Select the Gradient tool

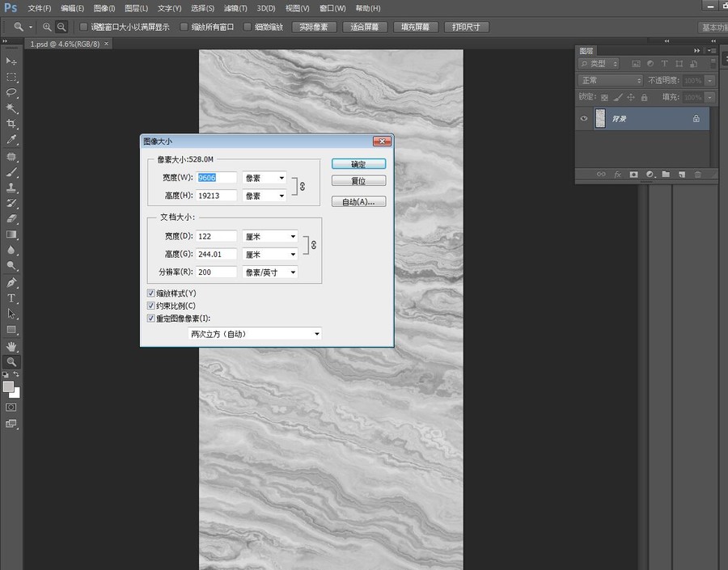pos(11,234)
